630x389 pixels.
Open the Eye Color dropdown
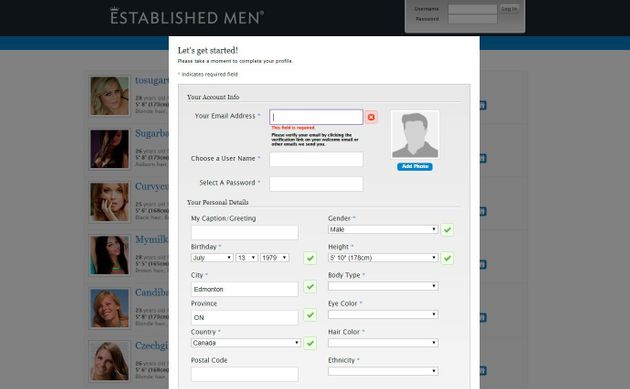click(x=383, y=314)
